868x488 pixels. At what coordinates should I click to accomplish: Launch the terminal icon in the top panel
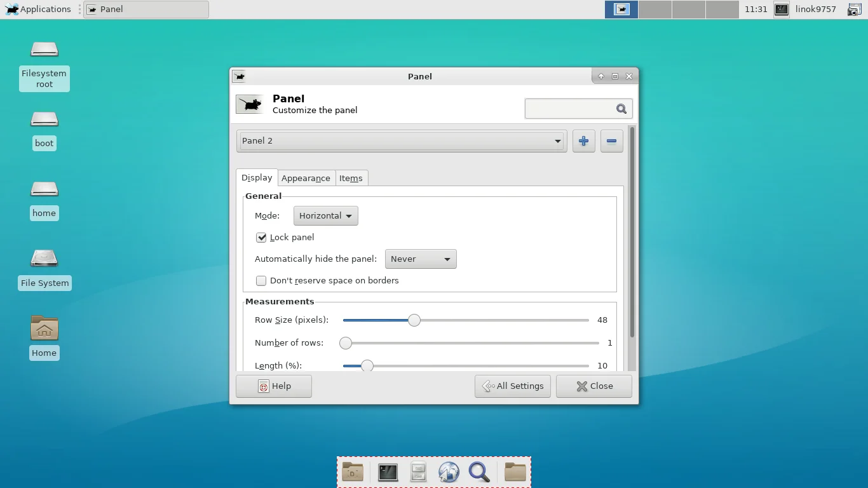click(x=782, y=9)
